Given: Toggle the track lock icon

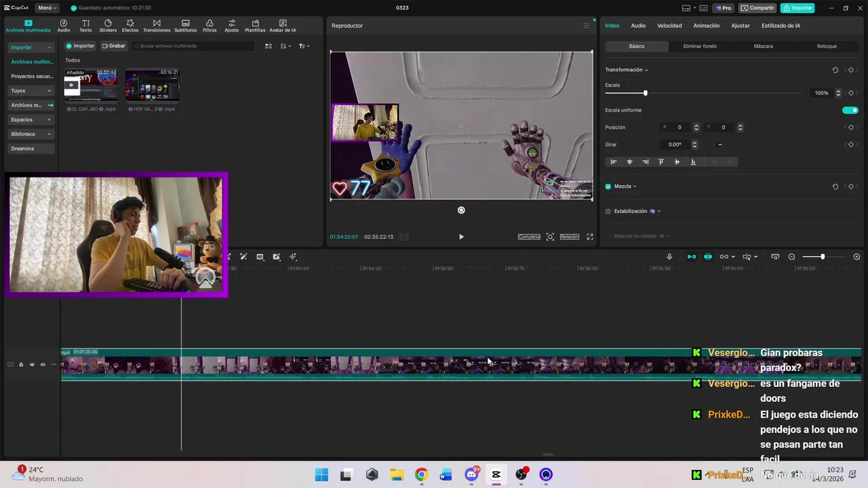Looking at the screenshot, I should tap(21, 365).
